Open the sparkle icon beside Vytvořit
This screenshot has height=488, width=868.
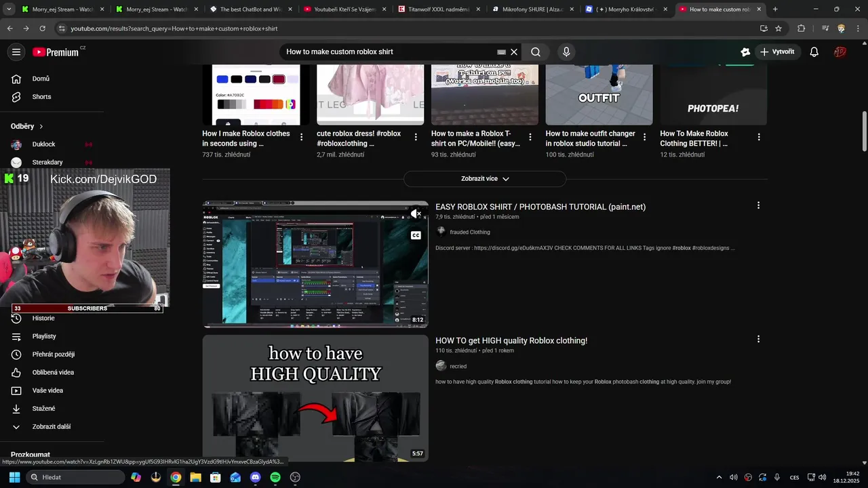coord(745,52)
